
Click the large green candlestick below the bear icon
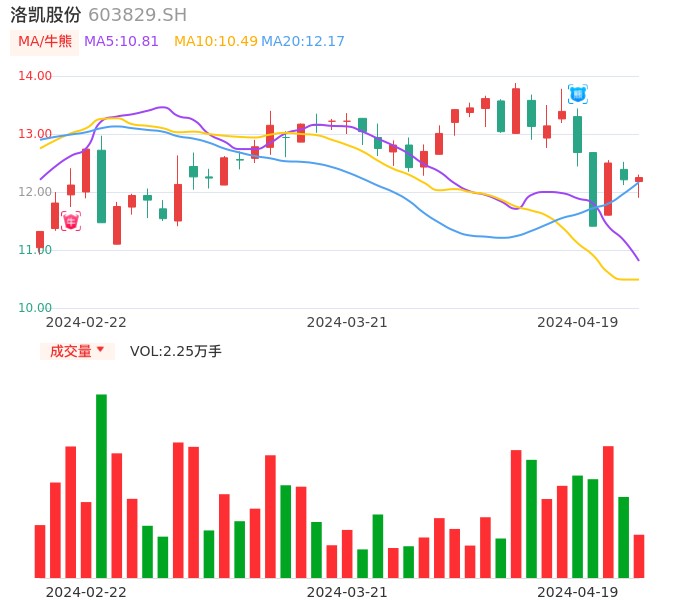pyautogui.click(x=577, y=134)
